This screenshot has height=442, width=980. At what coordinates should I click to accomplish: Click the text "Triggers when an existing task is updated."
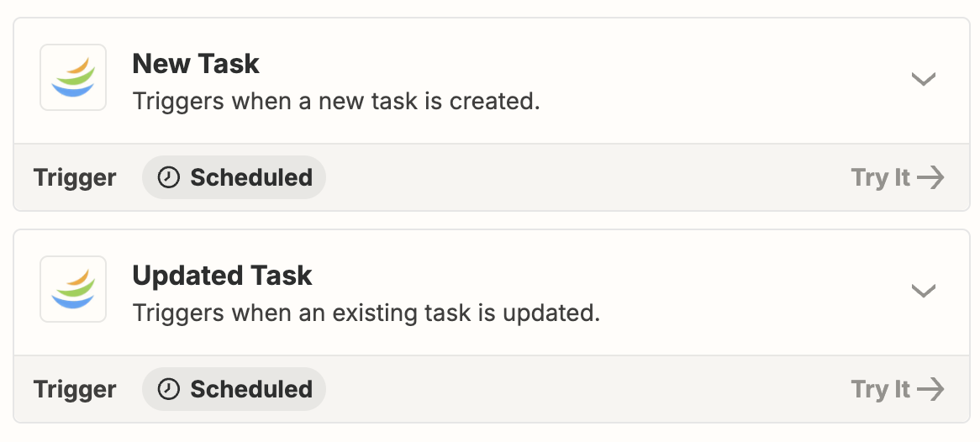pyautogui.click(x=366, y=313)
